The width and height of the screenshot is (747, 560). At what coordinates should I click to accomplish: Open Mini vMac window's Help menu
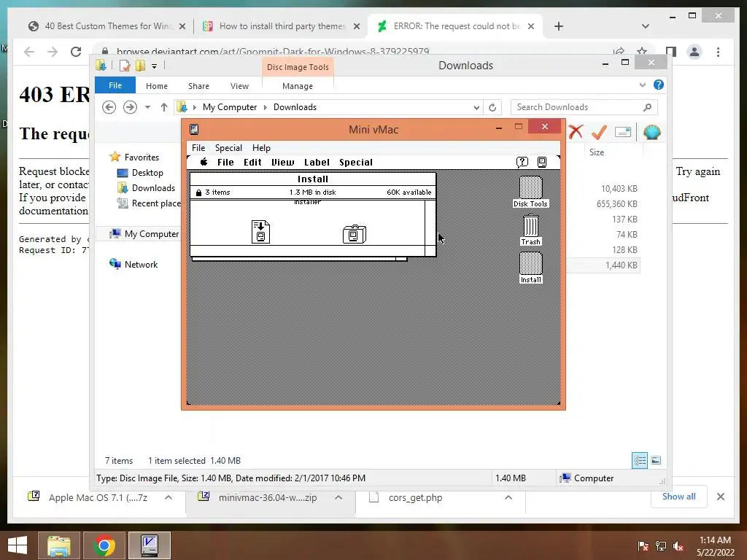[x=261, y=147]
